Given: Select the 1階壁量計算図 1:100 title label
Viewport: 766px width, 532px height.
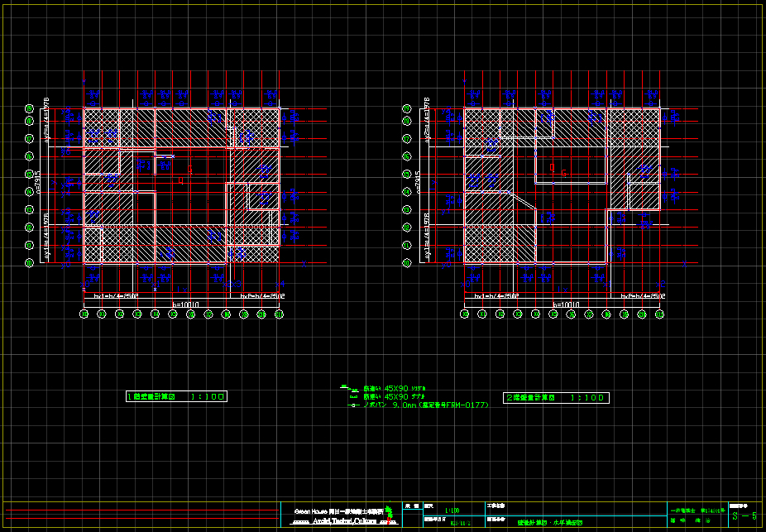Looking at the screenshot, I should [x=176, y=397].
